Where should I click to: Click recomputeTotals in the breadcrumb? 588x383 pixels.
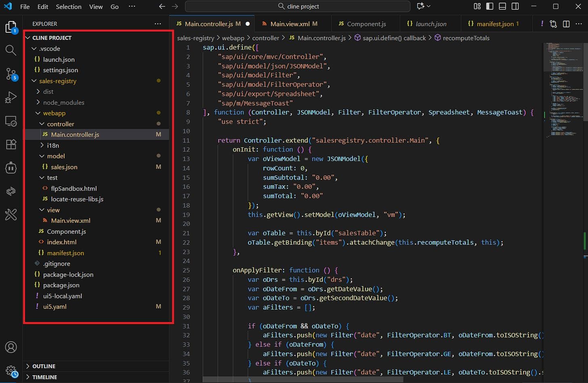tap(466, 38)
